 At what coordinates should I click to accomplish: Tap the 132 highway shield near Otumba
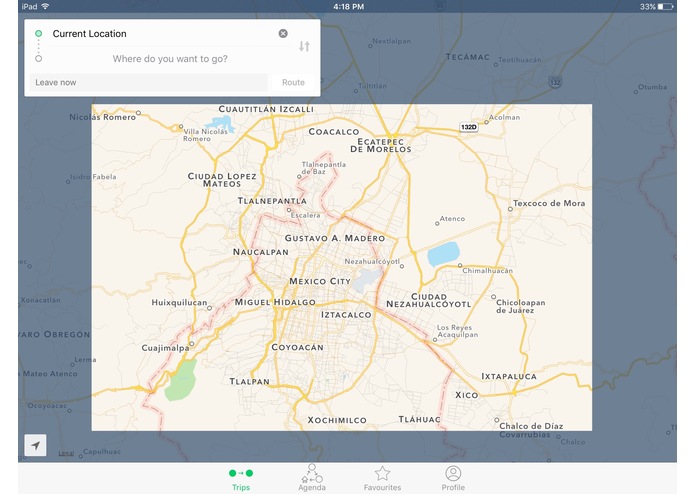(555, 82)
